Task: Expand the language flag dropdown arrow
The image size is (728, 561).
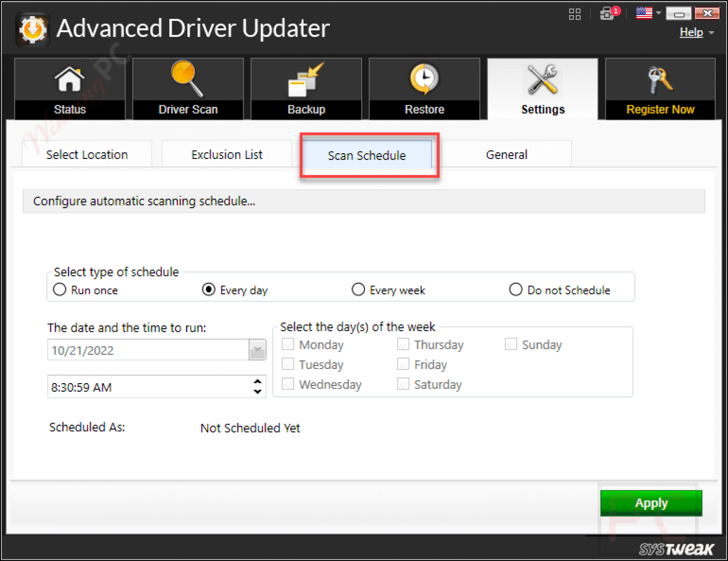Action: [x=658, y=13]
